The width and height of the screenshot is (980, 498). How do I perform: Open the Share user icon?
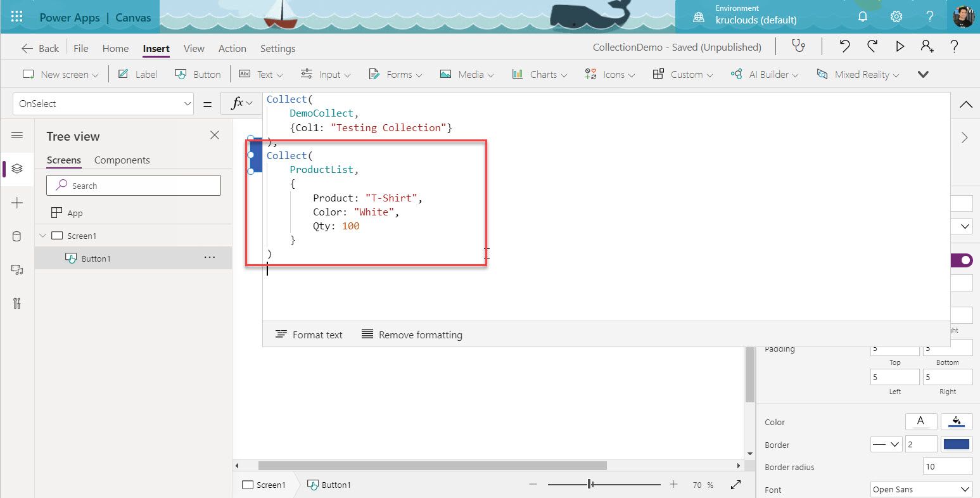[x=927, y=47]
